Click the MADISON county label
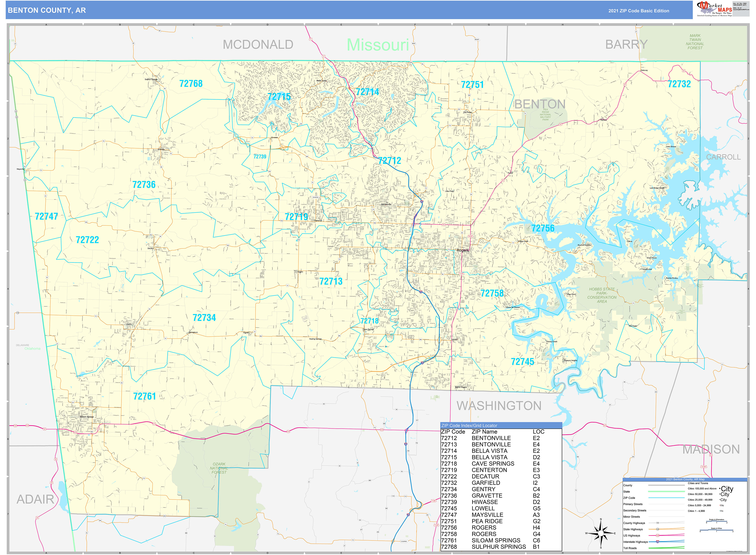756x555 pixels. (711, 450)
